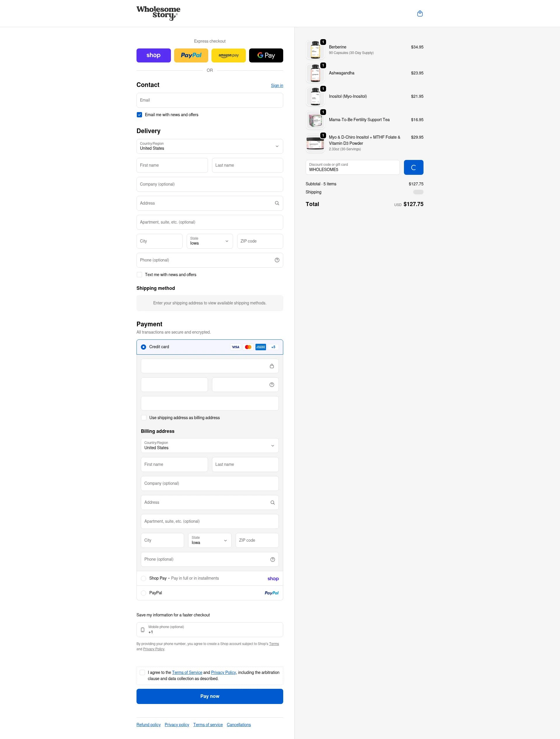Pay with Amazon Pay express option
This screenshot has width=560, height=739.
pos(228,55)
